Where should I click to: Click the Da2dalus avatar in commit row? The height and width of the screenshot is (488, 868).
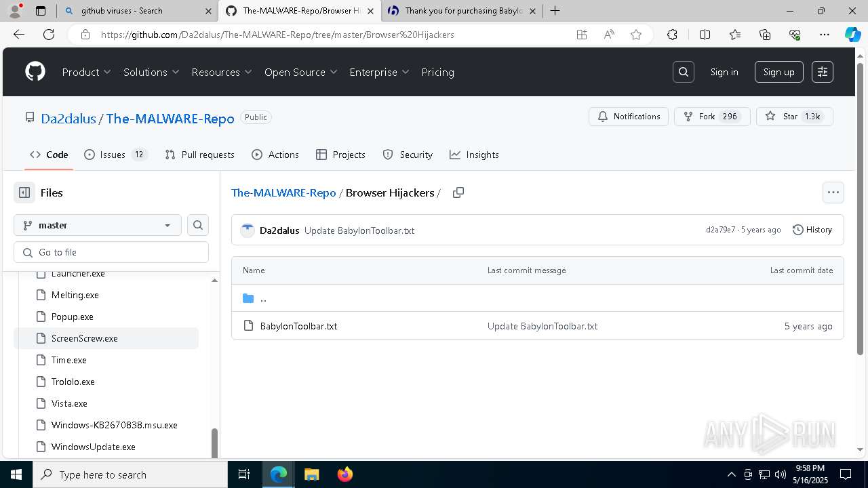click(x=248, y=230)
